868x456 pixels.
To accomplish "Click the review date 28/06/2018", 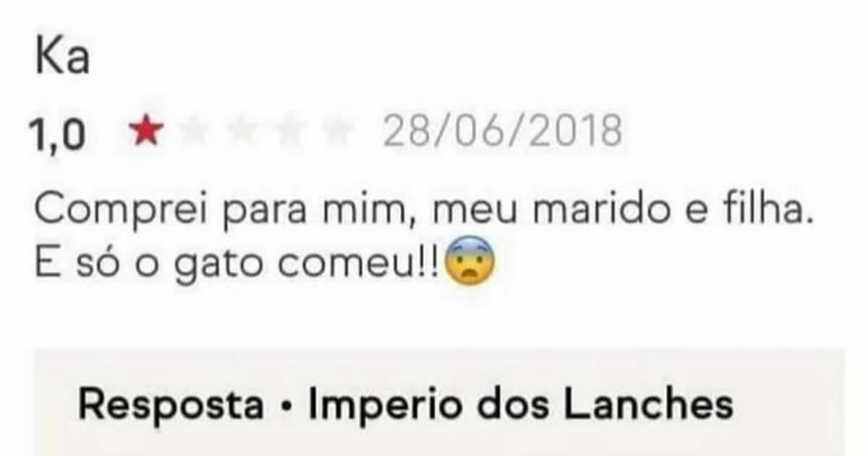I will coord(502,132).
